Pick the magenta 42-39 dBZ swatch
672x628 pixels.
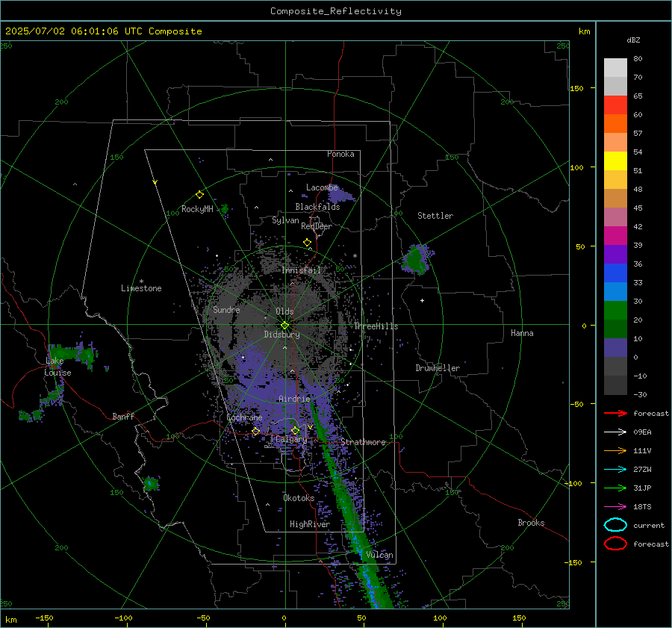(615, 235)
